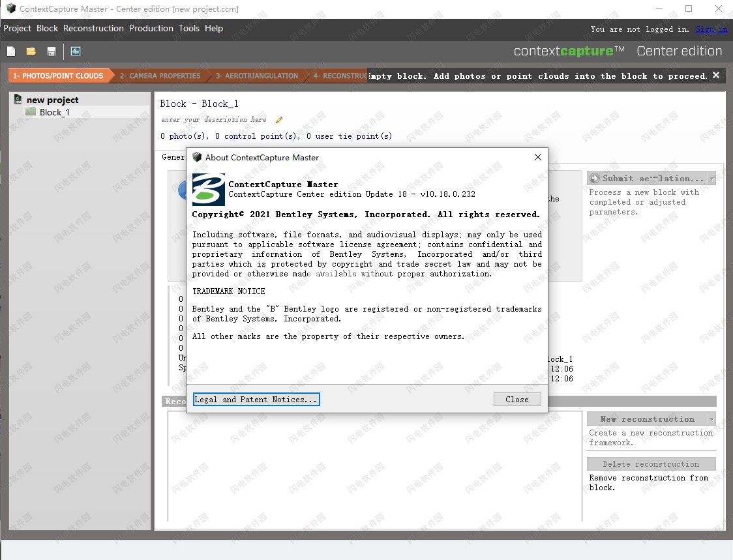733x560 pixels.
Task: Dismiss the empty block warning banner
Action: pyautogui.click(x=715, y=75)
